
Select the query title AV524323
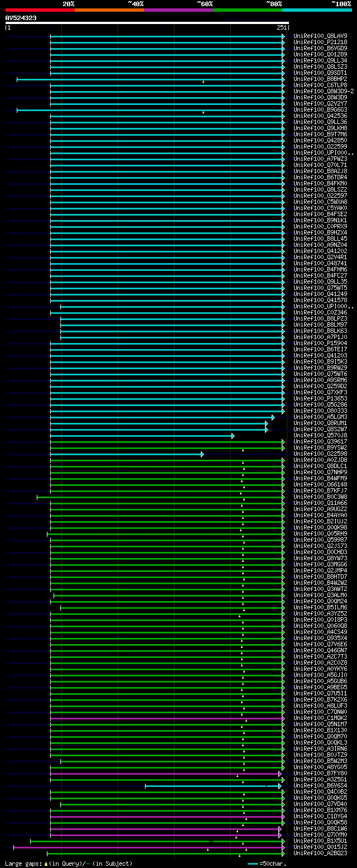point(21,18)
